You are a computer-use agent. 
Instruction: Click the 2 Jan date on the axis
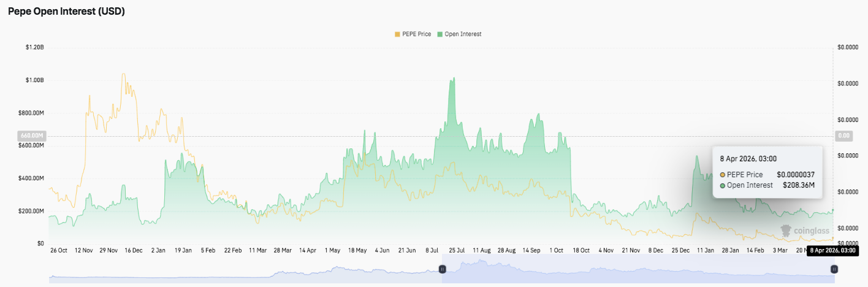[x=158, y=250]
